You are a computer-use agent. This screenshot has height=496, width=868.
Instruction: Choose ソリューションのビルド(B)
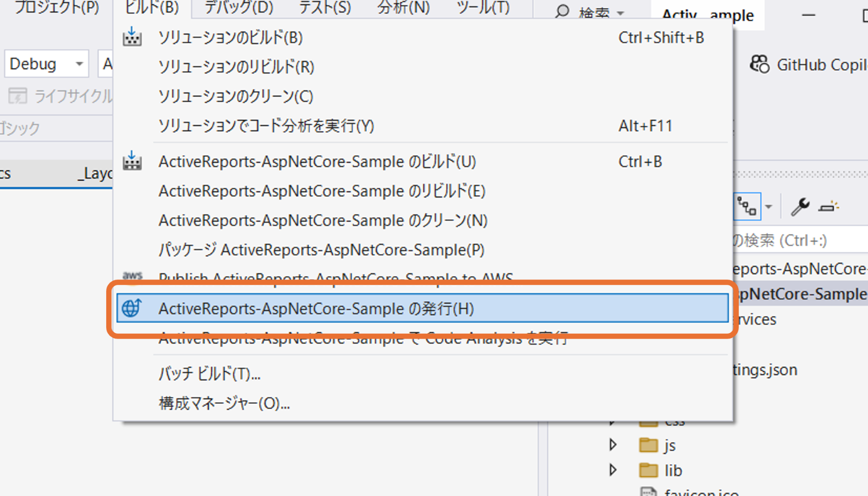423,38
